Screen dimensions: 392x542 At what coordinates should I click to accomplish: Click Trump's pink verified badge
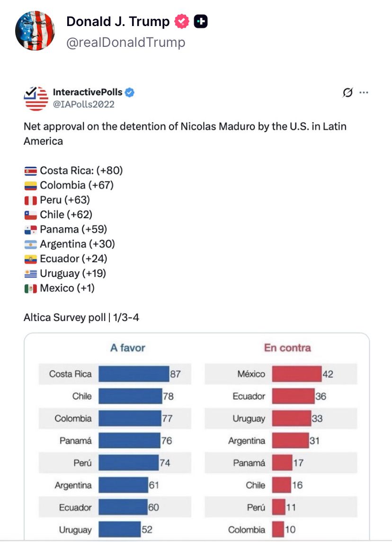pyautogui.click(x=181, y=21)
